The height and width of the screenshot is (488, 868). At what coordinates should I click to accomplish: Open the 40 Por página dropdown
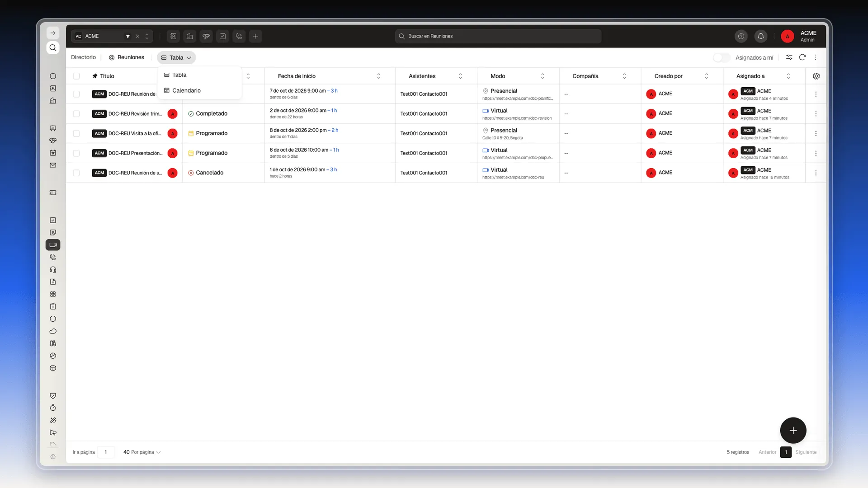[142, 452]
